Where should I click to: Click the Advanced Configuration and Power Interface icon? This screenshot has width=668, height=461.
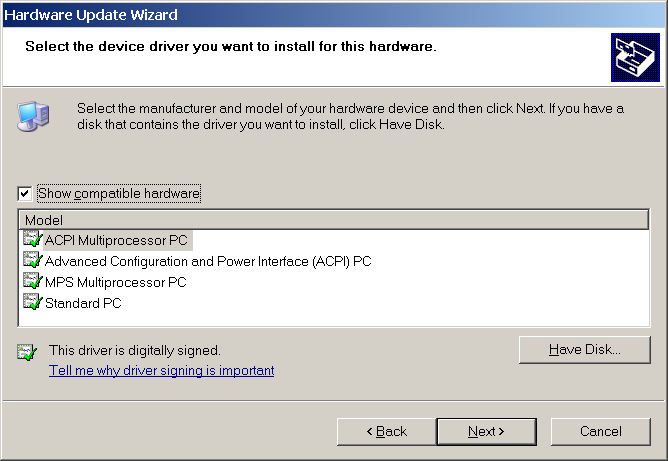(x=32, y=261)
